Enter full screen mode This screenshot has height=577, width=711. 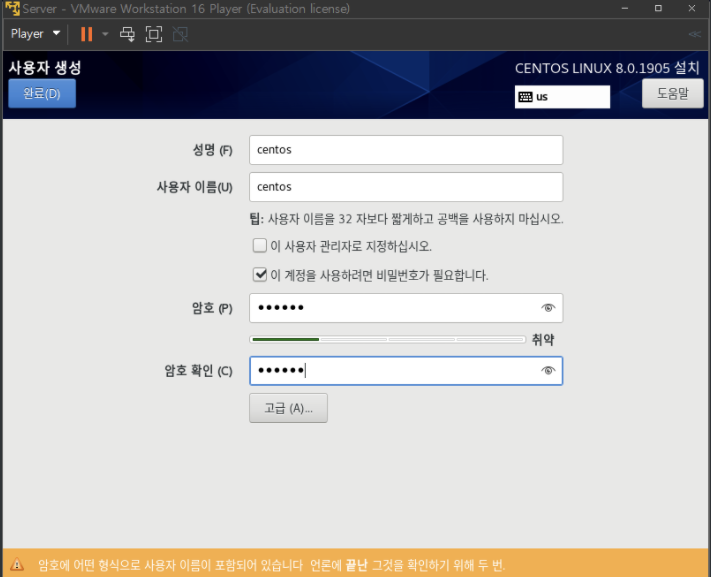click(x=154, y=34)
